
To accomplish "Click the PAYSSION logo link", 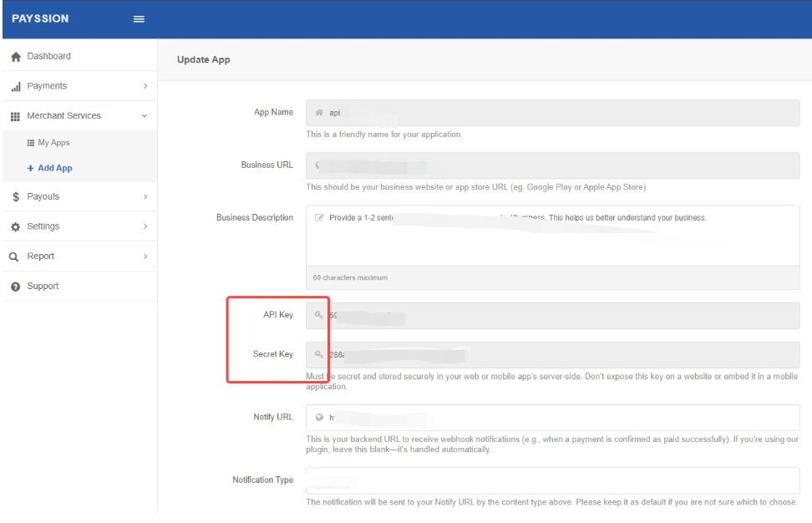I will pyautogui.click(x=40, y=19).
